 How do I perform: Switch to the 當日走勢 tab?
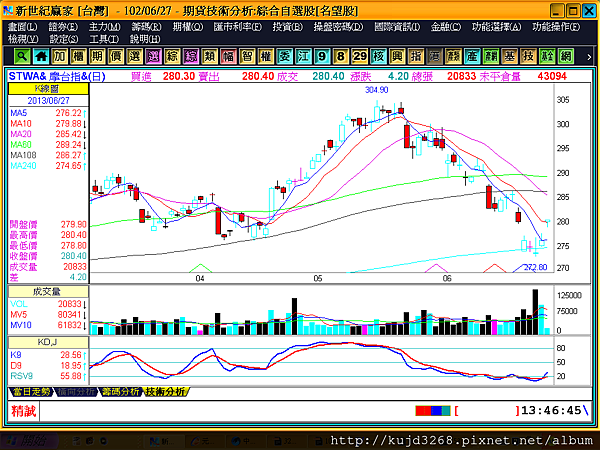31,391
